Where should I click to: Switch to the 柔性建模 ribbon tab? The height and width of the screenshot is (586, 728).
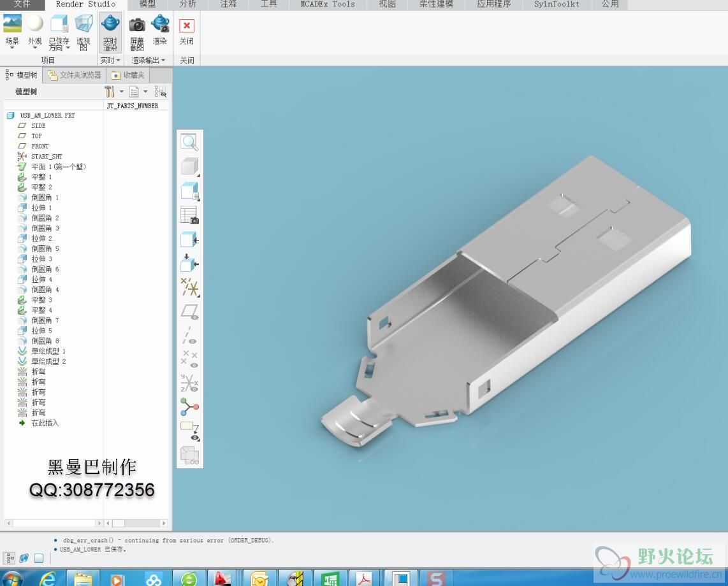(x=437, y=4)
